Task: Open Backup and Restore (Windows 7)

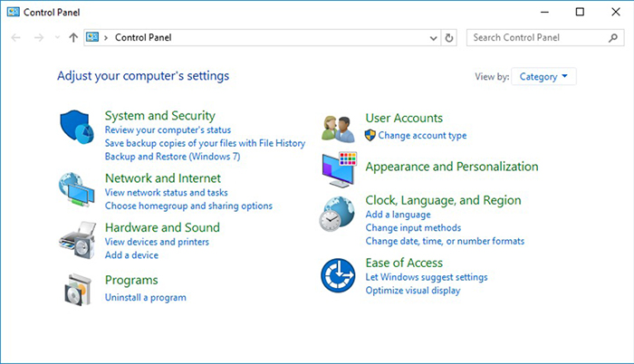Action: tap(172, 156)
